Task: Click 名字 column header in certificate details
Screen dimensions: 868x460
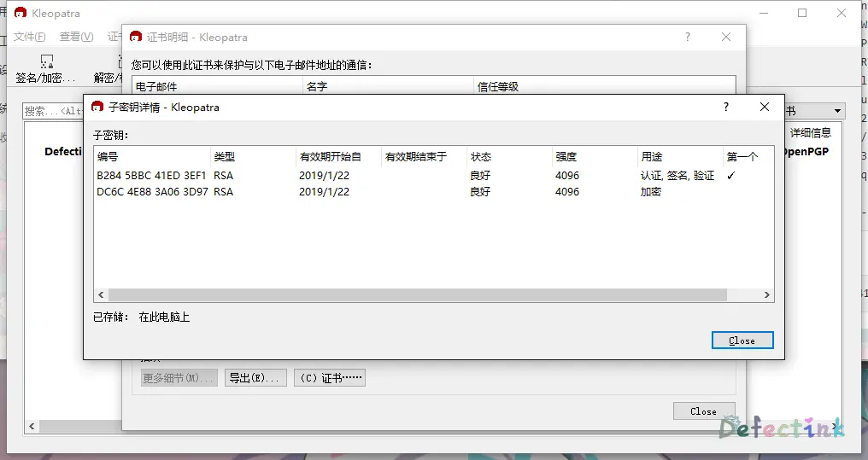Action: (389, 86)
